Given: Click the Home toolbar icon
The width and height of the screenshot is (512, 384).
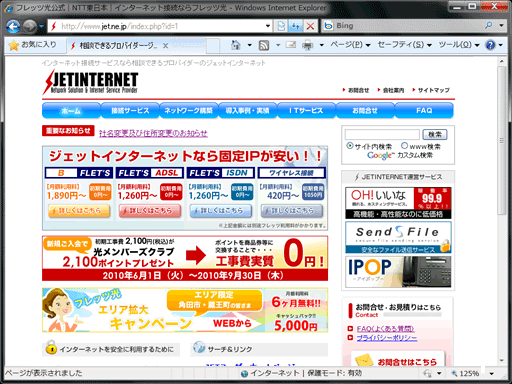Looking at the screenshot, I should (x=236, y=45).
